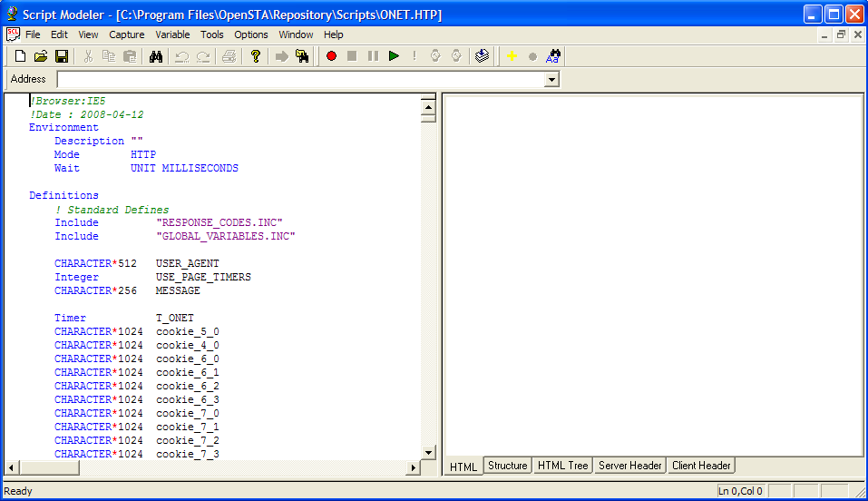Open the Tools menu

[x=212, y=34]
